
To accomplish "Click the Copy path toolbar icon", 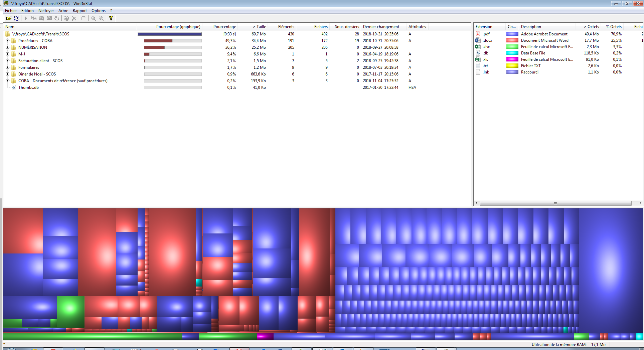I will (x=34, y=18).
